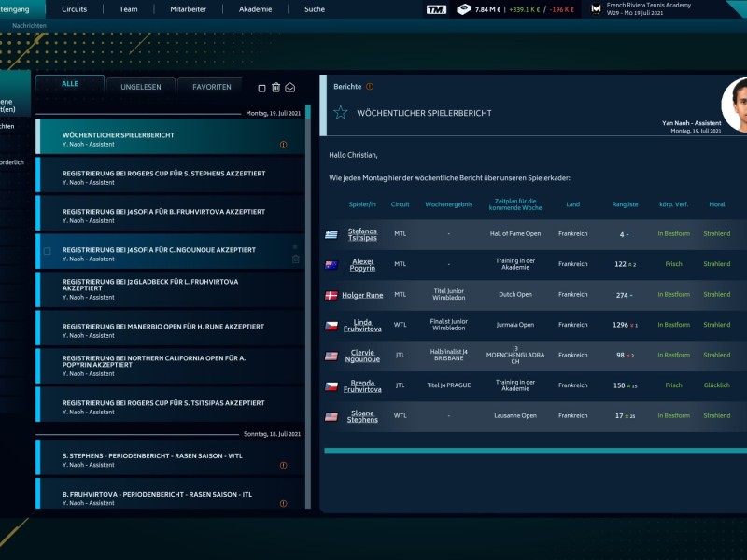The width and height of the screenshot is (747, 560).
Task: Open Holger Rune's player profile
Action: (x=362, y=297)
